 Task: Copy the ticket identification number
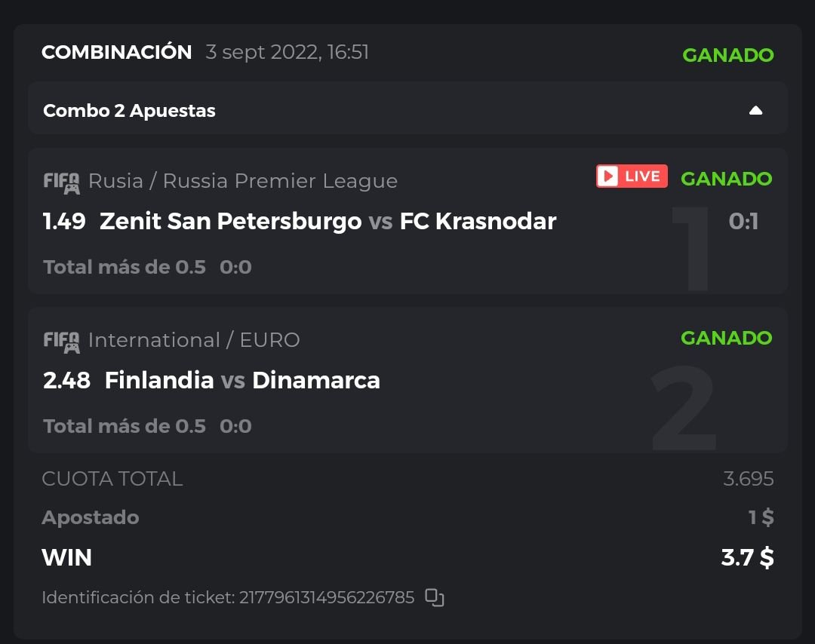pos(434,598)
